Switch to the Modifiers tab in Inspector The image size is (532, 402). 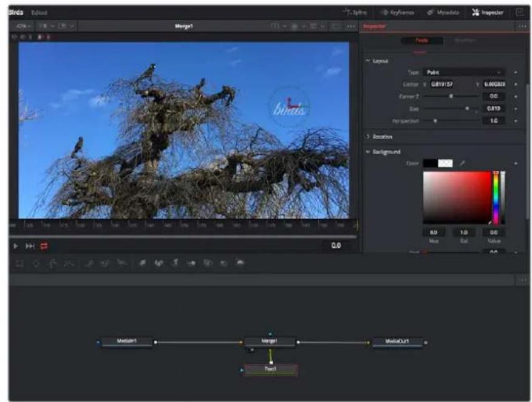pos(465,40)
